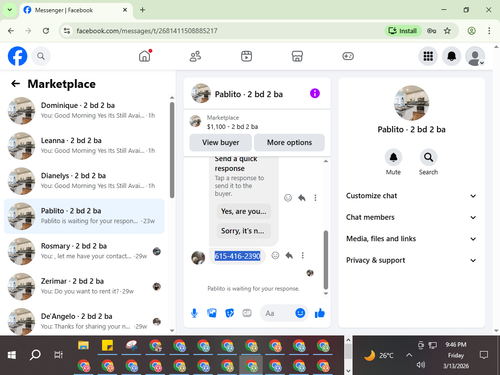Open the Windows notification center
Viewport: 500px width, 375px height.
click(x=483, y=355)
